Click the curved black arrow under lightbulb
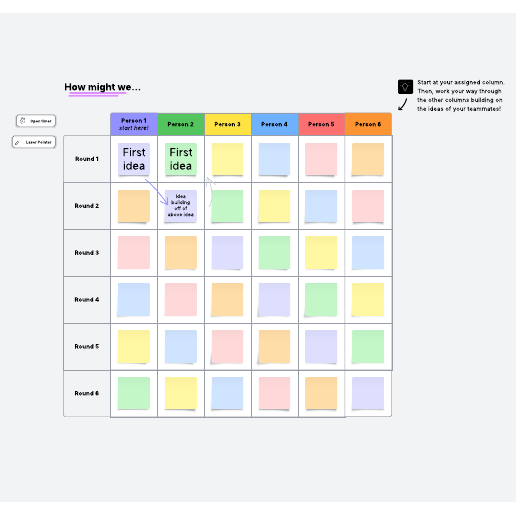Screen dimensions: 516x516 pyautogui.click(x=403, y=104)
